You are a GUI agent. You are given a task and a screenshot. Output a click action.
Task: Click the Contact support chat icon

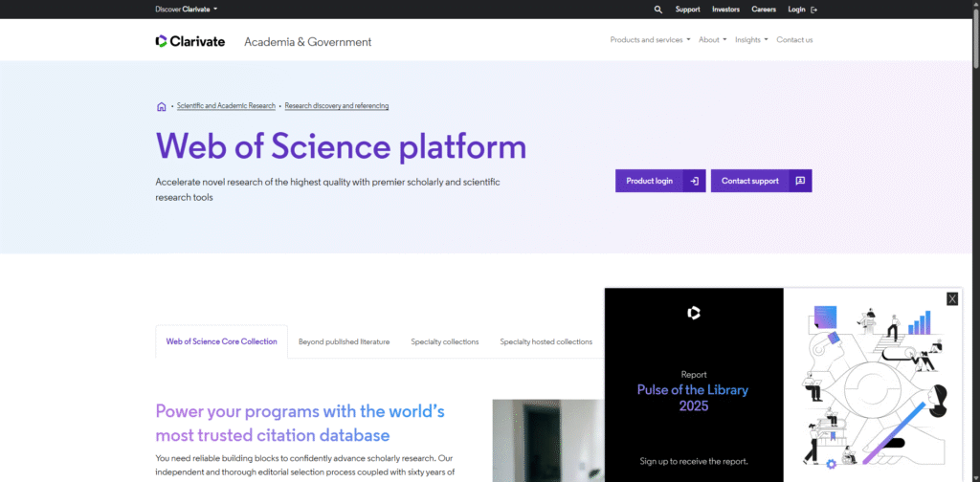800,181
